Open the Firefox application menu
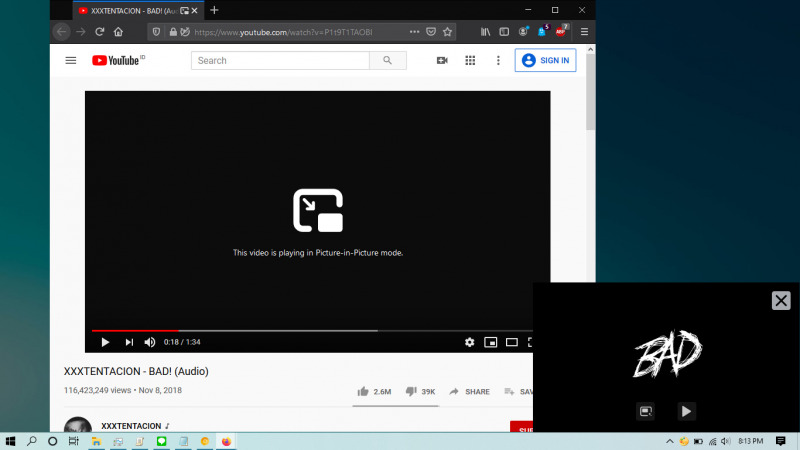Viewport: 800px width, 450px height. pos(584,32)
